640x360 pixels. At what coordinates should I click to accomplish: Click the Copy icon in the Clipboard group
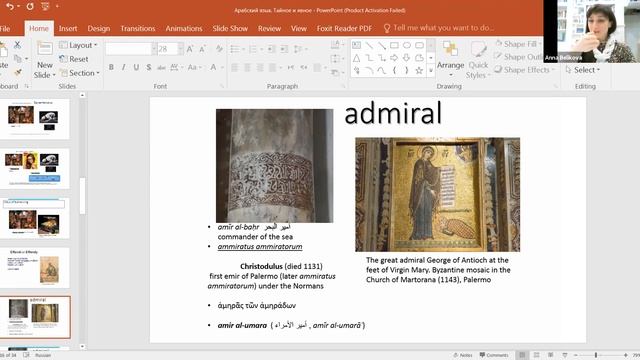point(17,59)
